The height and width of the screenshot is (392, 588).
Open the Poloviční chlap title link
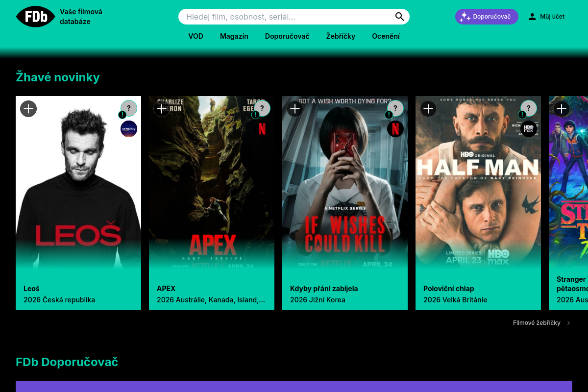(448, 289)
